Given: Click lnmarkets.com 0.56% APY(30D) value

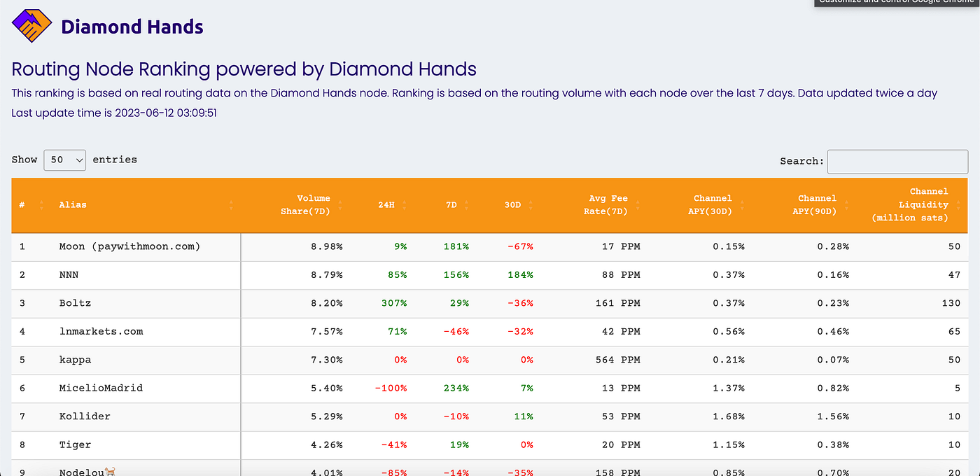Looking at the screenshot, I should [x=728, y=331].
